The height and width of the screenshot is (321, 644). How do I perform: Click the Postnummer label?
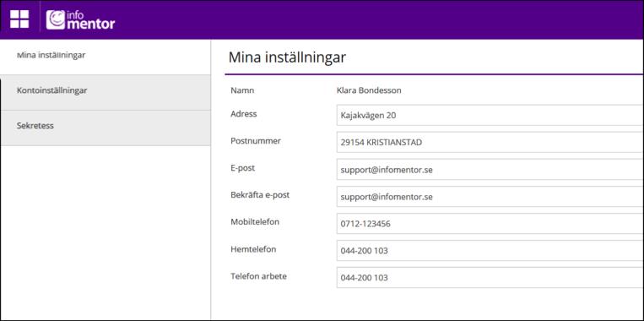point(256,140)
